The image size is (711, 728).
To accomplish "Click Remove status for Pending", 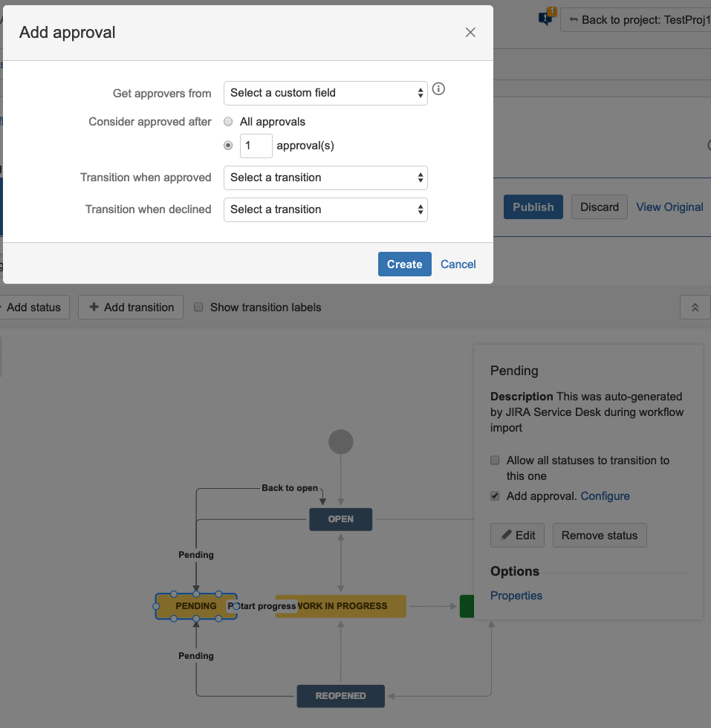I will (x=599, y=535).
